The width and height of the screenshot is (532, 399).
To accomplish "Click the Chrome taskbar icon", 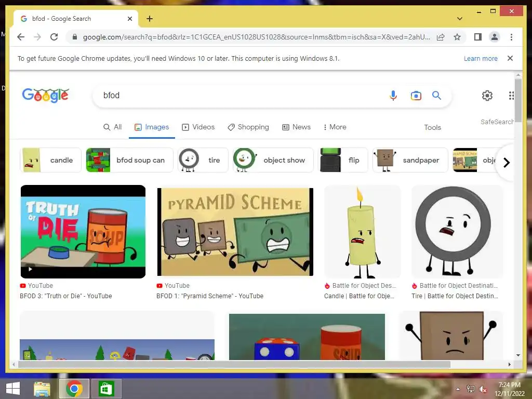I will coord(74,389).
